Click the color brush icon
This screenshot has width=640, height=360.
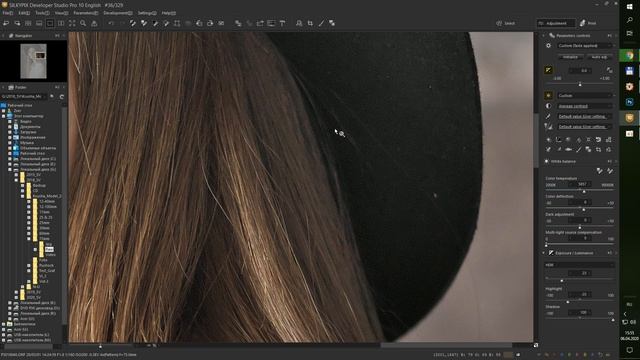click(x=548, y=116)
